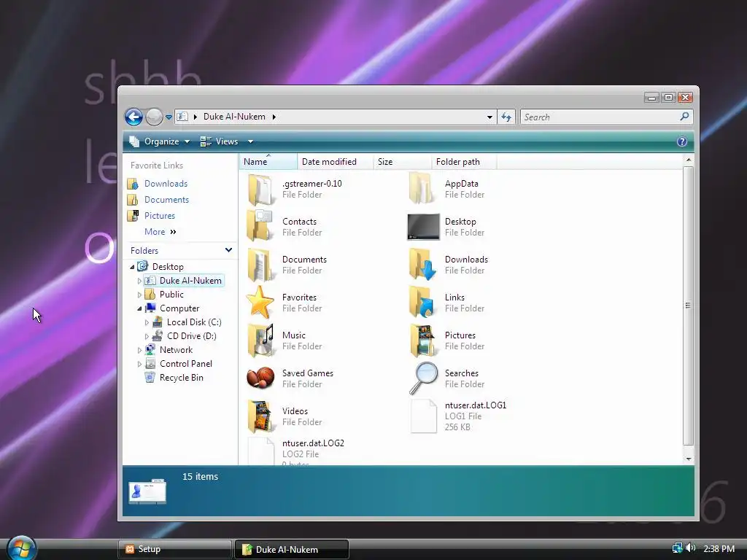Viewport: 747px width, 560px height.
Task: Click the greyed Forward navigation button
Action: coord(154,117)
